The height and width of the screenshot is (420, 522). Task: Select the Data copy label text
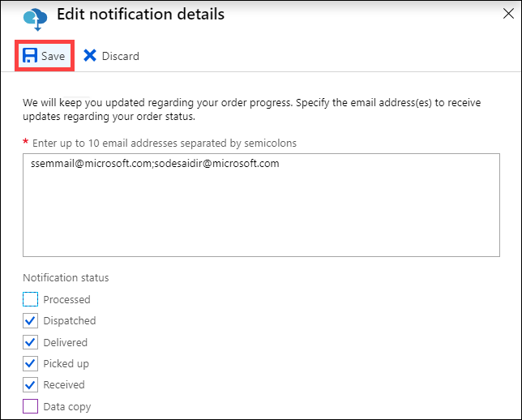[67, 407]
